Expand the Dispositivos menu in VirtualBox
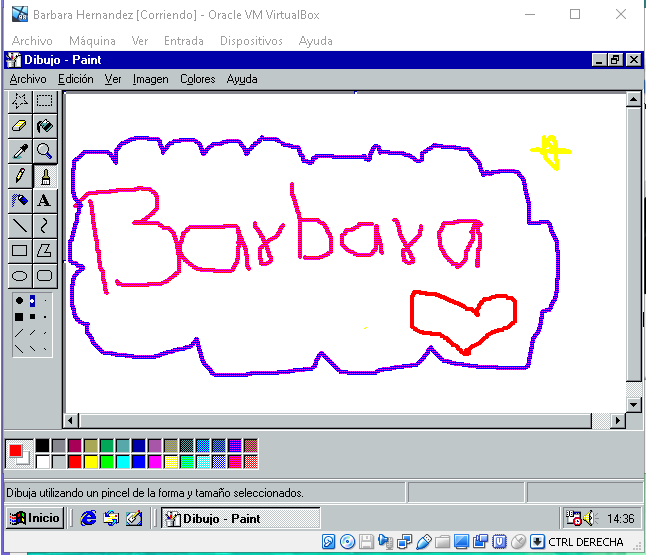Viewport: 646px width, 555px height. [x=250, y=41]
